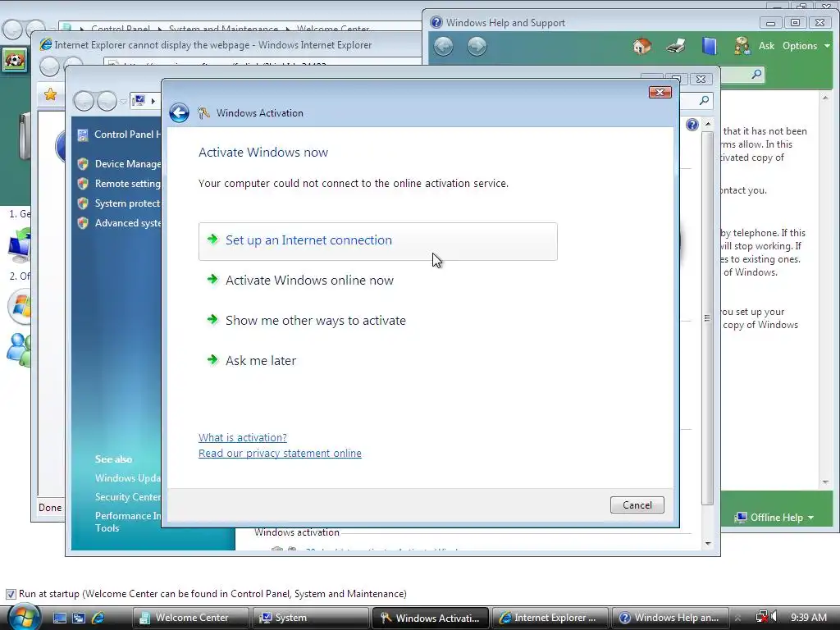Image resolution: width=840 pixels, height=630 pixels.
Task: Click volume speaker tray icon
Action: pos(774,617)
